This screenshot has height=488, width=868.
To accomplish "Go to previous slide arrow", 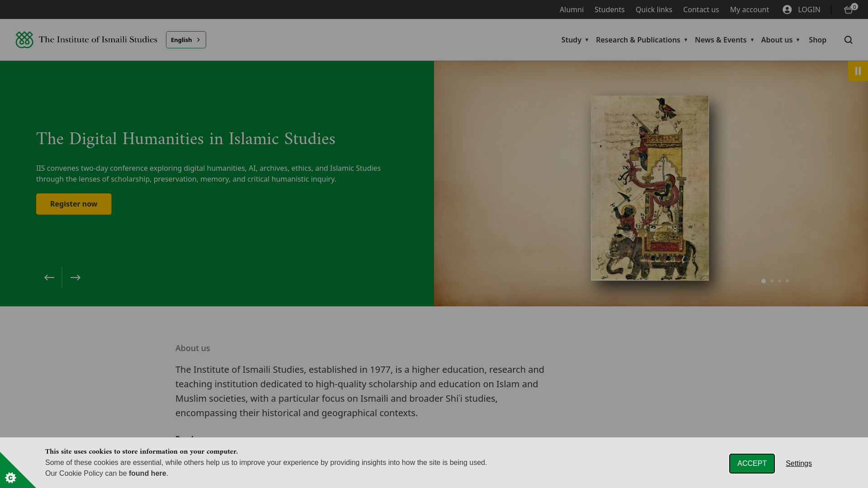I will (49, 277).
